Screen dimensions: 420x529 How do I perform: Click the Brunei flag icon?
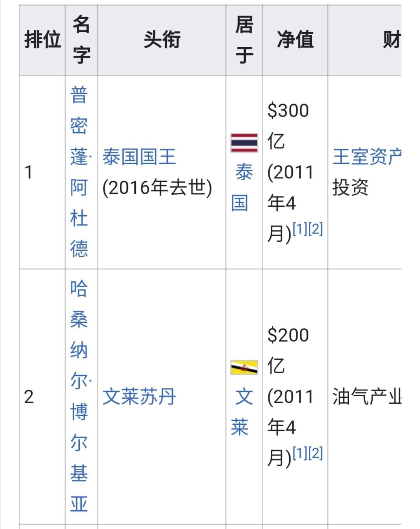pos(244,367)
